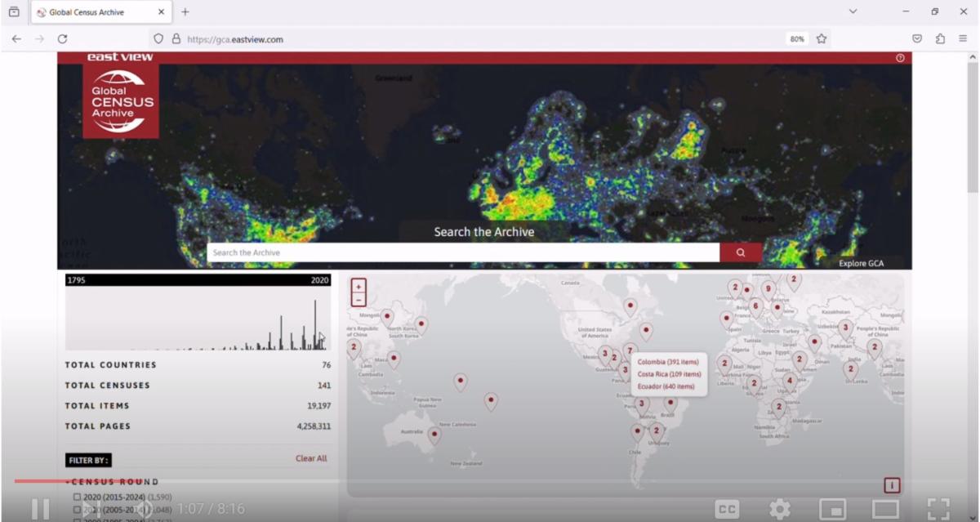
Task: Select the Global Census Archive tab
Action: pos(98,12)
